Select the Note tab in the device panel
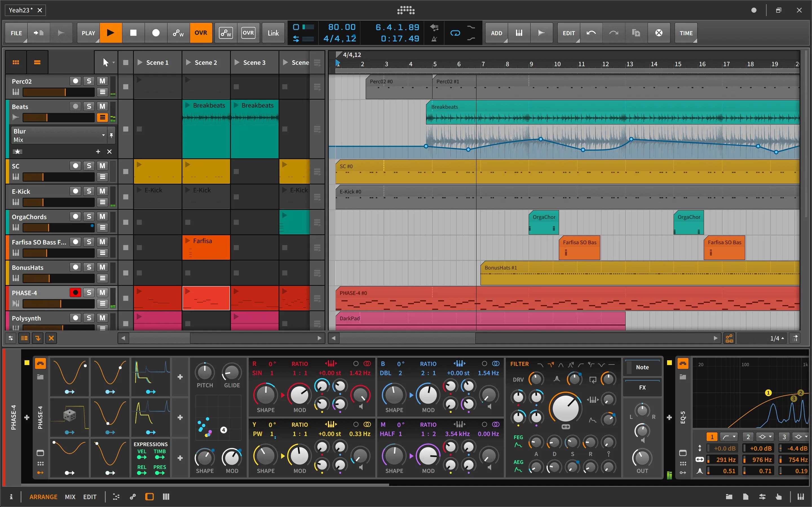Image resolution: width=812 pixels, height=507 pixels. click(642, 367)
